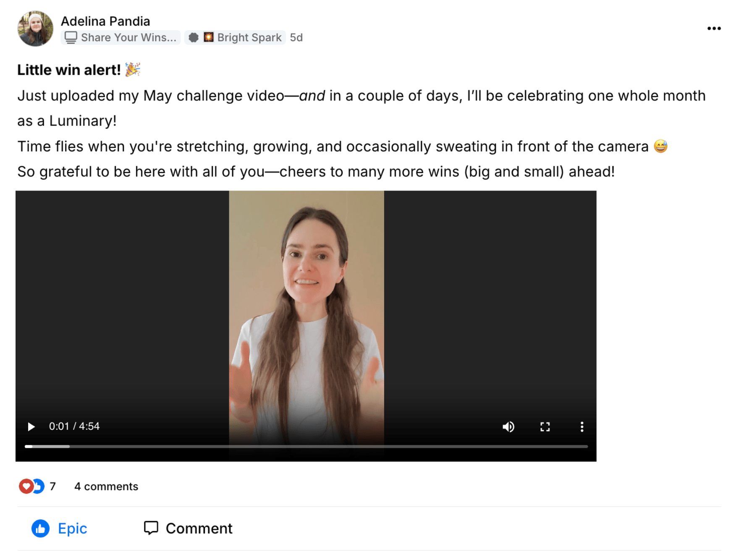Screen dimensions: 744x560
Task: Click the Comment button
Action: [x=199, y=528]
